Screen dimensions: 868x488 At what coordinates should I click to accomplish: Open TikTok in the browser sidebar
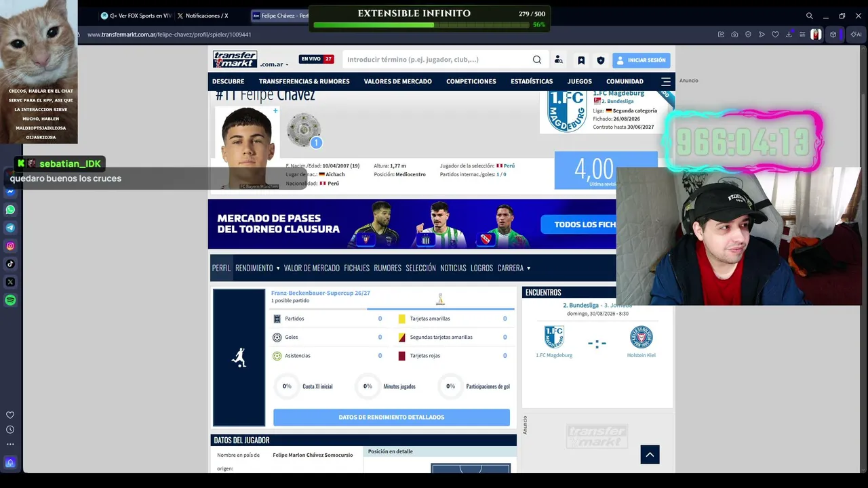click(x=10, y=264)
